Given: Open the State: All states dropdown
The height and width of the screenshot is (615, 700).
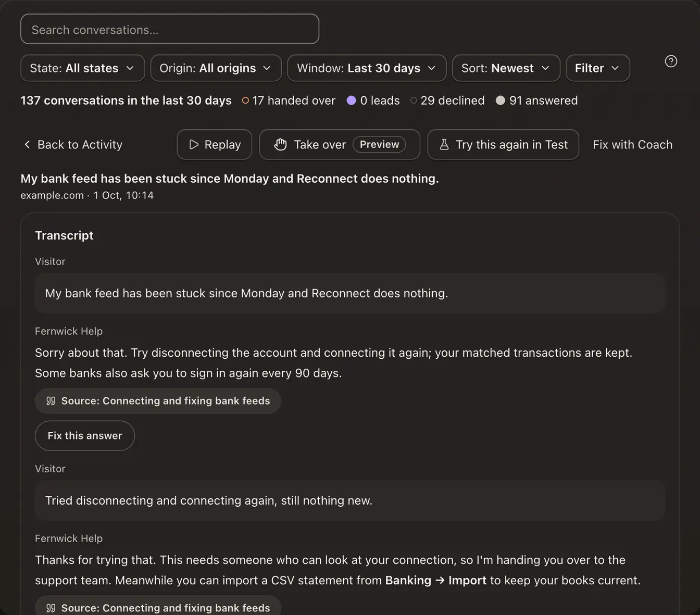Looking at the screenshot, I should coord(83,68).
